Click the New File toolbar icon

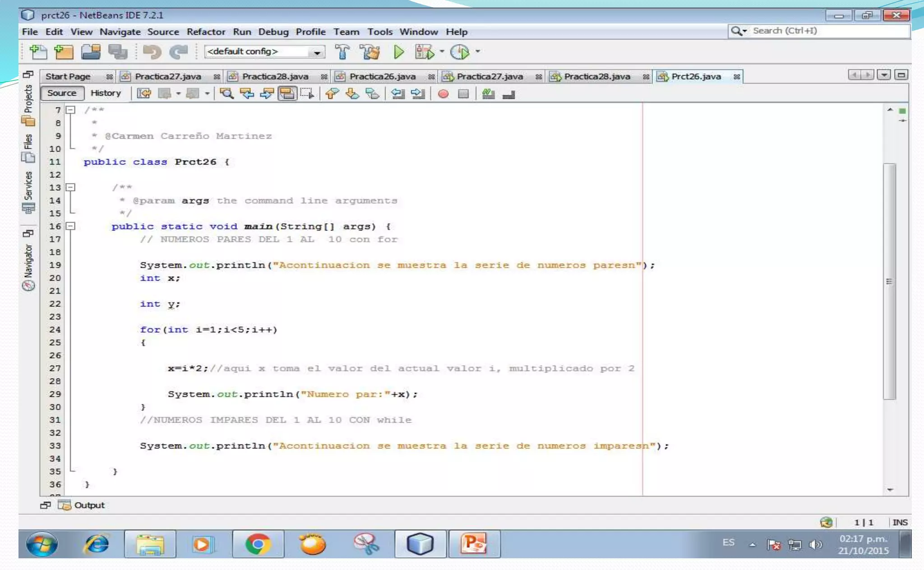pyautogui.click(x=38, y=52)
